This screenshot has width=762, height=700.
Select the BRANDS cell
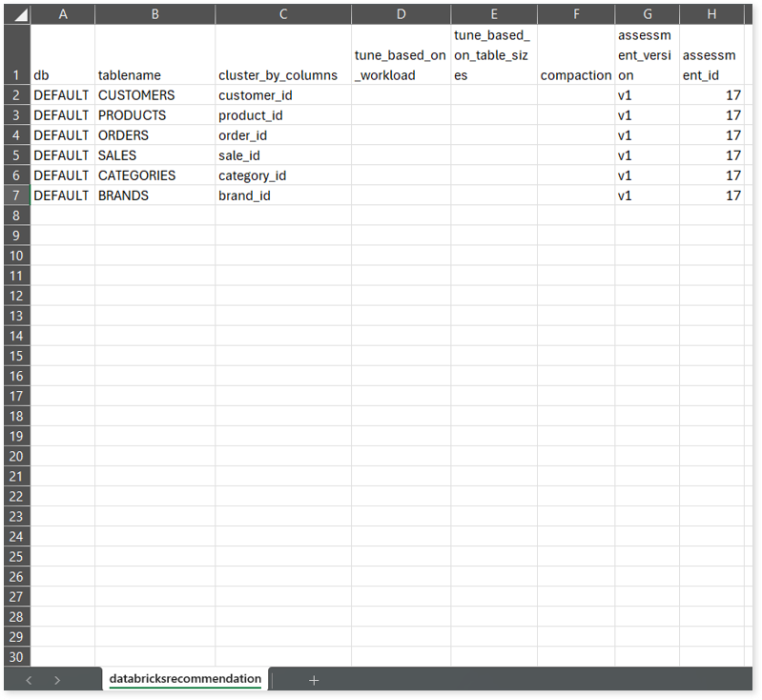[155, 195]
